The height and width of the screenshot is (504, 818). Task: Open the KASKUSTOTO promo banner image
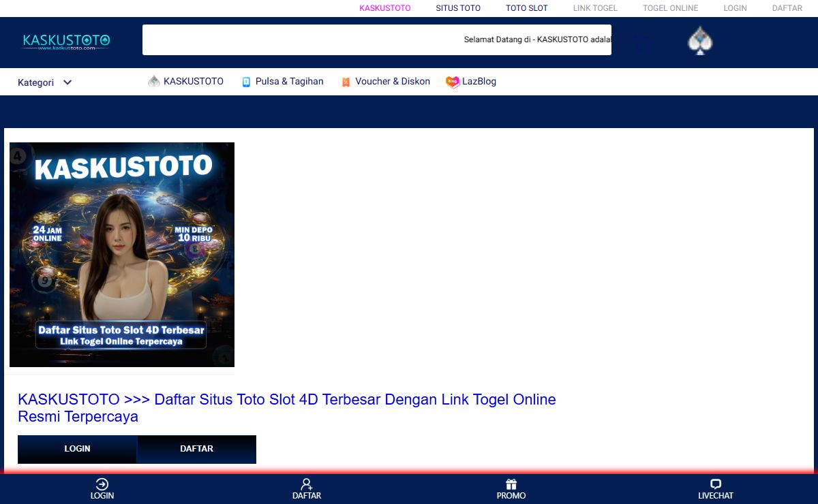pos(122,255)
